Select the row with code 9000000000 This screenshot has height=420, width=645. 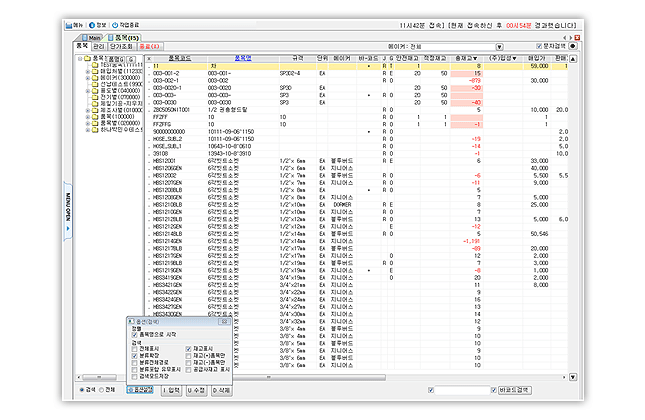357,132
